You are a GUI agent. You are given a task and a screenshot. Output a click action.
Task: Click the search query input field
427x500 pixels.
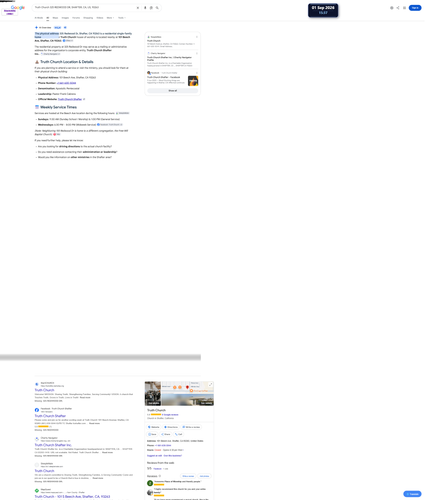pos(83,7)
